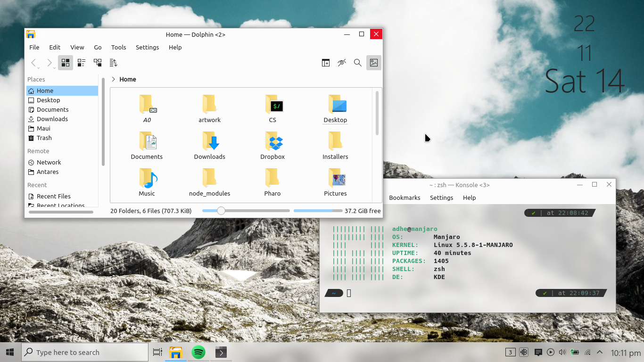Open the Settings menu in Konsole
Screen dimensions: 644x362
442,197
